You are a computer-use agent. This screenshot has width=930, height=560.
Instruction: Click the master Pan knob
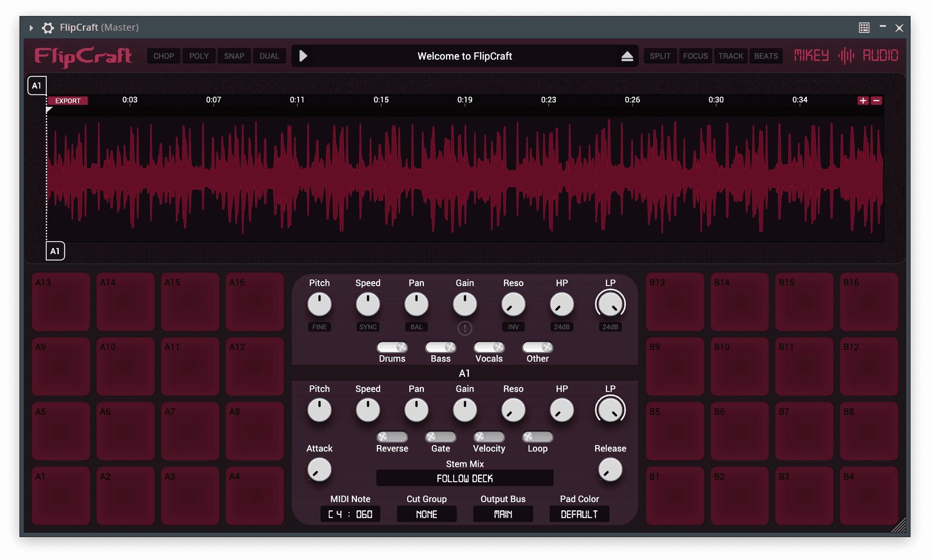pos(417,304)
